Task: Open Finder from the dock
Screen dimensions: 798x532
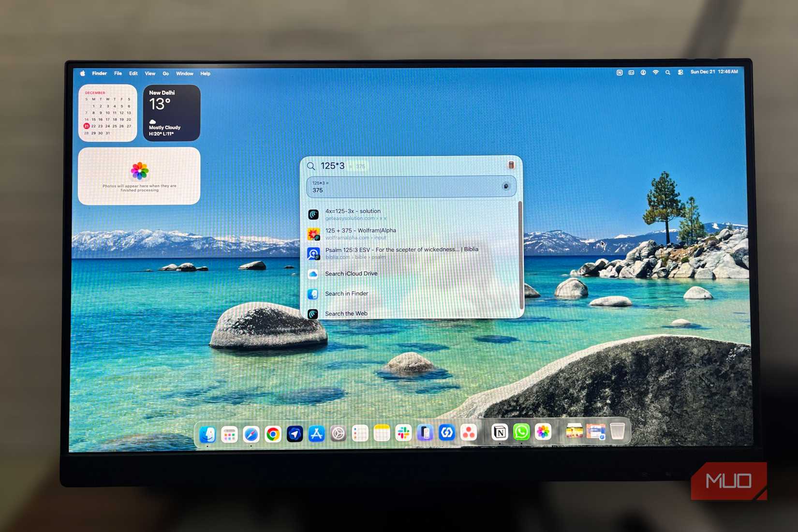Action: coord(207,434)
